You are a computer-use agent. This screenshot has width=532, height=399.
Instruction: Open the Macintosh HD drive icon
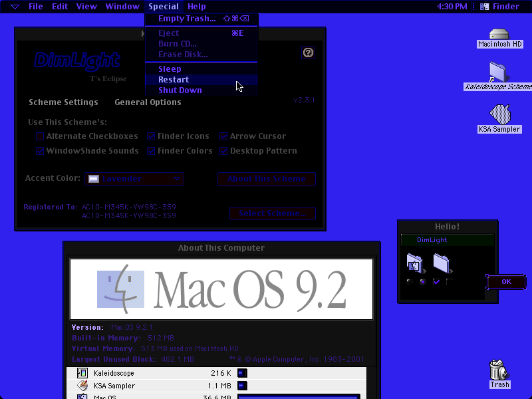(x=499, y=35)
